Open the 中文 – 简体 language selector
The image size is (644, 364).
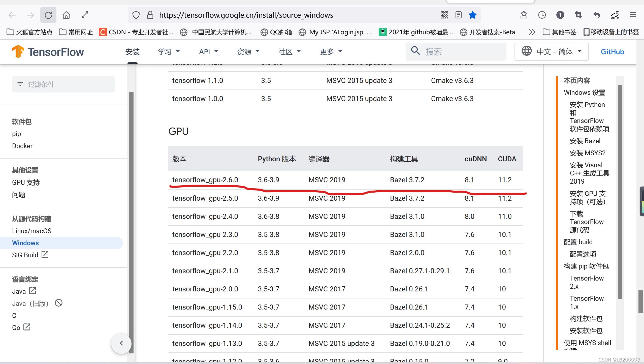(x=551, y=52)
